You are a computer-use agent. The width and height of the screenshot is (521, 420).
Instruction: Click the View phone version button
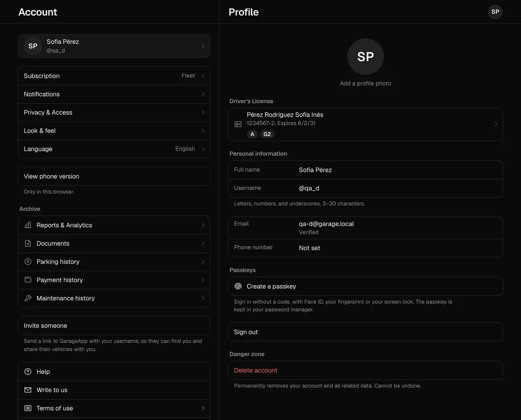coord(114,176)
